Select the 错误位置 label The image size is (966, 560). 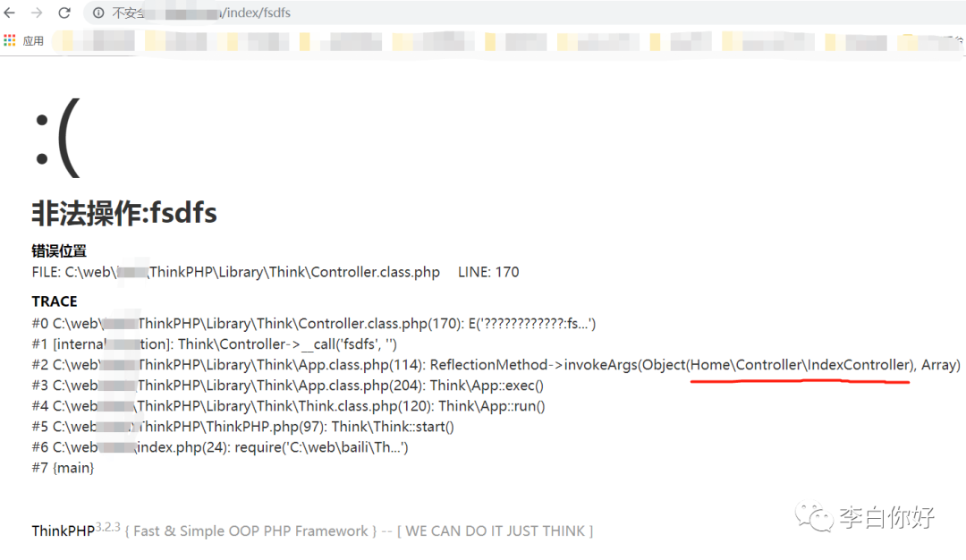pyautogui.click(x=59, y=250)
